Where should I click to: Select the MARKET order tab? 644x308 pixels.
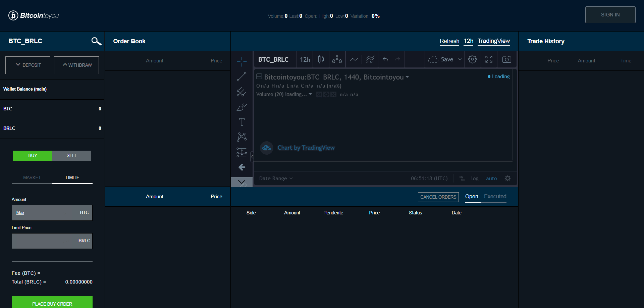click(32, 178)
